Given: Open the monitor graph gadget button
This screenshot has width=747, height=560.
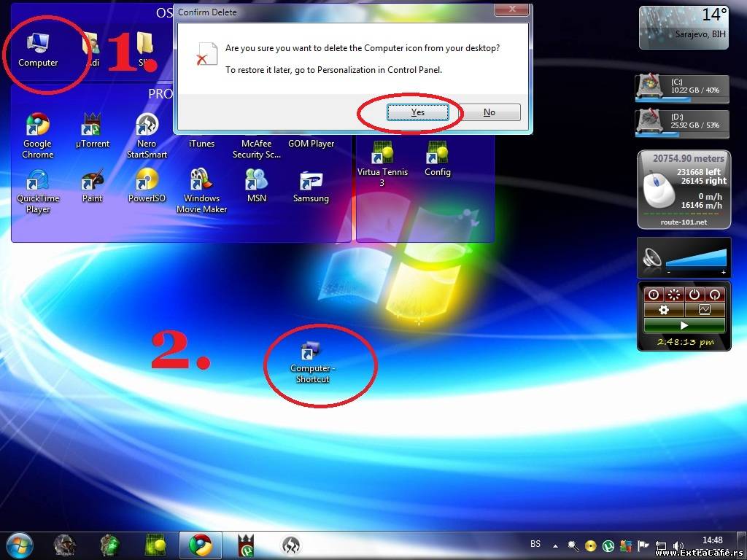Looking at the screenshot, I should coord(705,310).
